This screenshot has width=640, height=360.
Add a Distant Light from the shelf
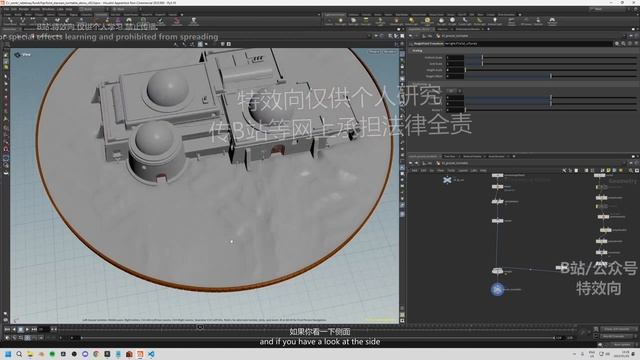click(411, 21)
